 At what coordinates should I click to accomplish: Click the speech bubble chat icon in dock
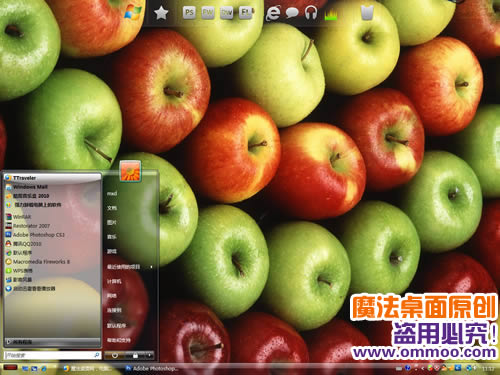click(x=292, y=13)
